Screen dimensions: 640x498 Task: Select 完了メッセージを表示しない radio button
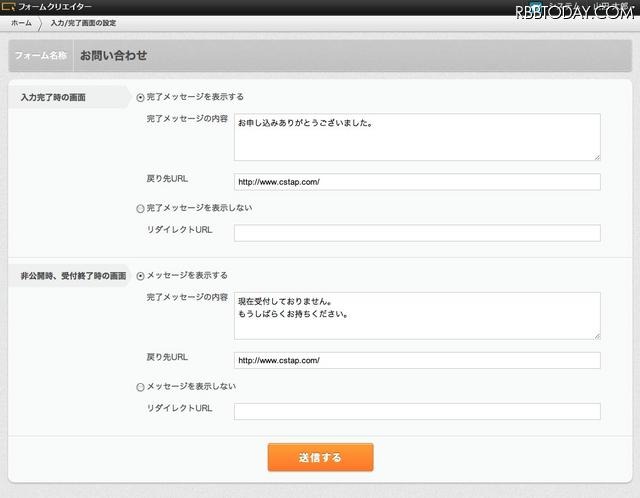140,208
